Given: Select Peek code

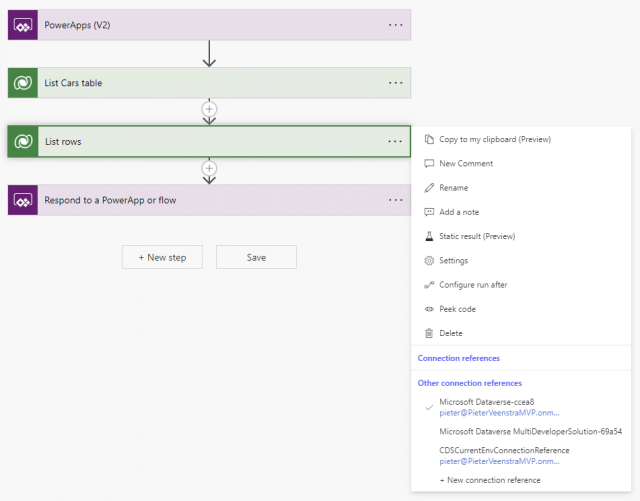Looking at the screenshot, I should point(521,309).
